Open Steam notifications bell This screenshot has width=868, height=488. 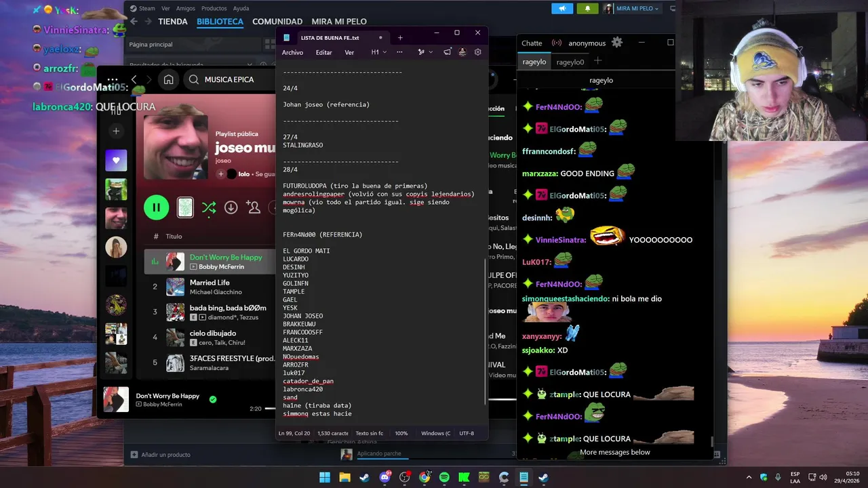(x=587, y=8)
